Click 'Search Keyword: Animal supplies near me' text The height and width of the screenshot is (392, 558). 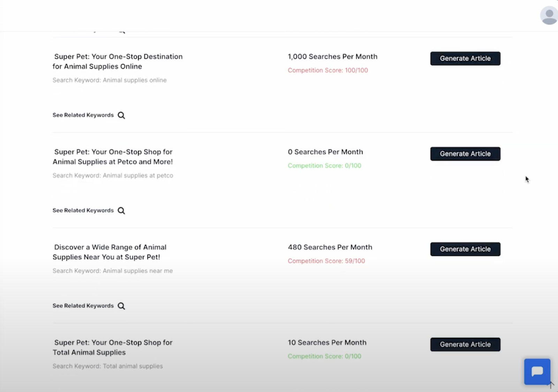click(x=113, y=271)
